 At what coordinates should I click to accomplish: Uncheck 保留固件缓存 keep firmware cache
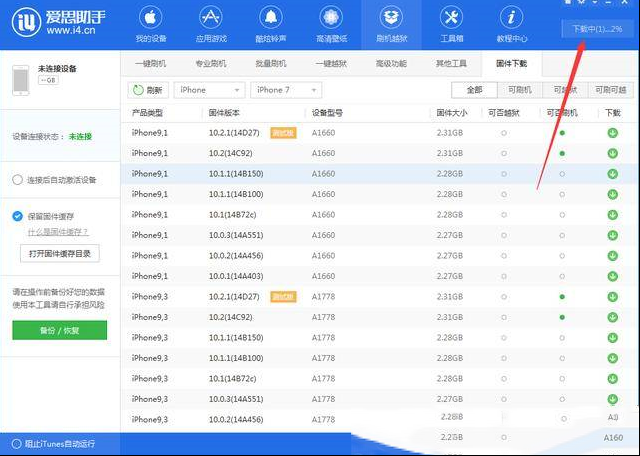pos(18,216)
